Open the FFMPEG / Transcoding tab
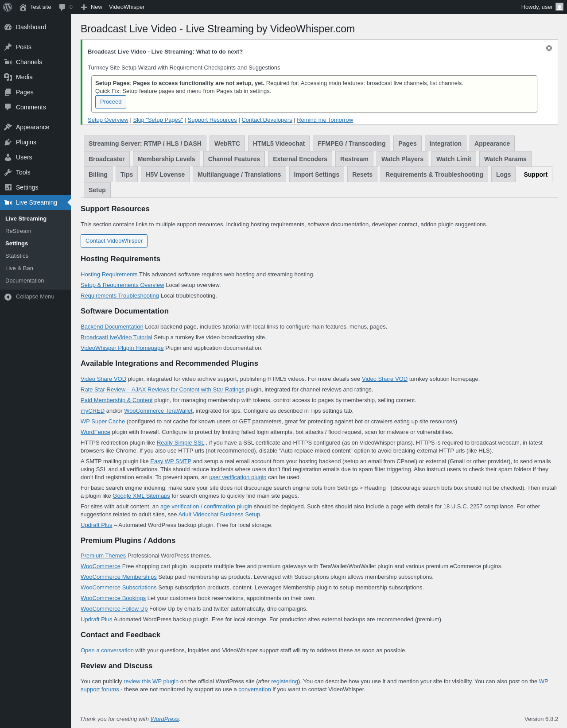The height and width of the screenshot is (728, 567). (351, 143)
